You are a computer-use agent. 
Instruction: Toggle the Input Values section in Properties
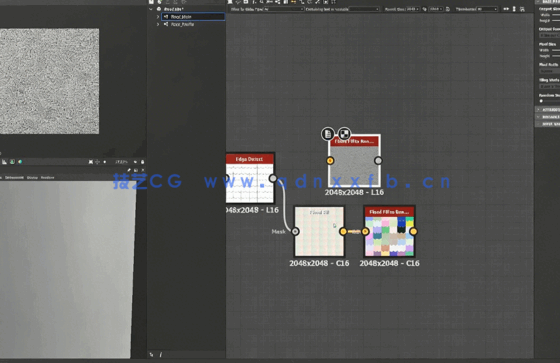tap(548, 124)
